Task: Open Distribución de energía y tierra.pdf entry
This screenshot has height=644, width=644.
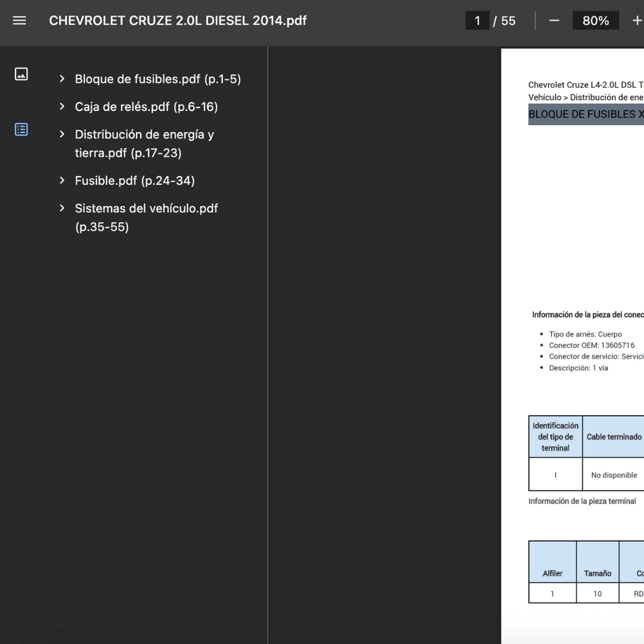Action: 144,144
